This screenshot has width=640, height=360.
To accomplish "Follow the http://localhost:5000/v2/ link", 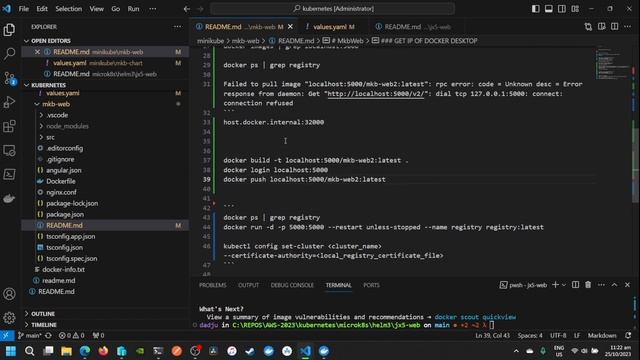I will [376, 93].
